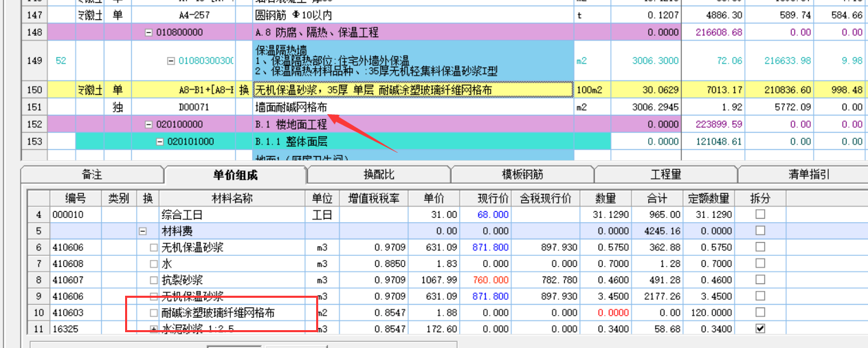
Task: Select quantity 30.0629 in row 150
Action: pos(645,90)
